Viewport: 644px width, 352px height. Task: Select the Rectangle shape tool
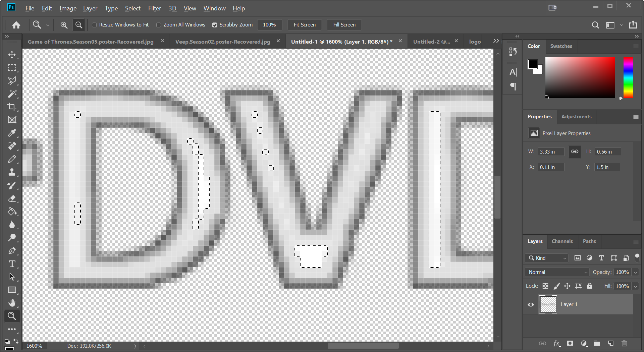(x=12, y=290)
